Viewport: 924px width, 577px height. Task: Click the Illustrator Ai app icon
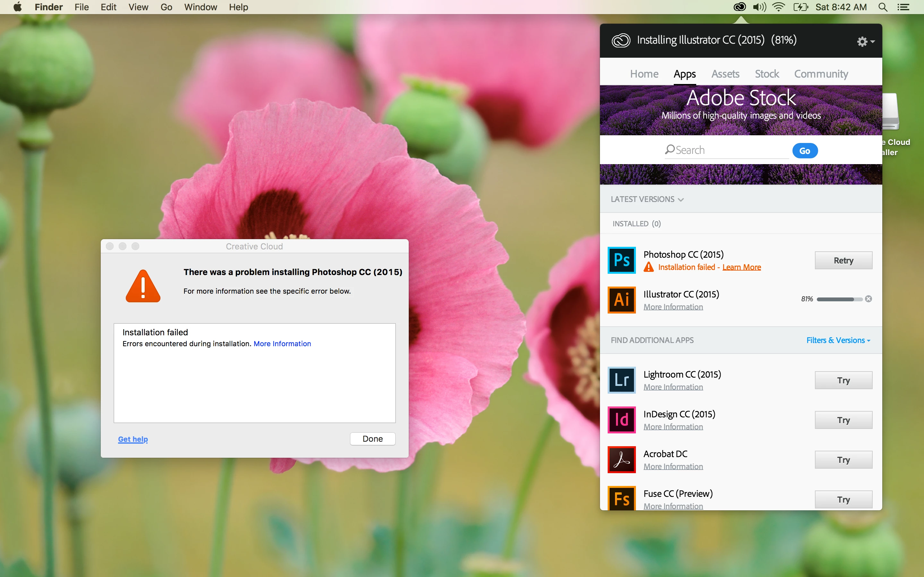pyautogui.click(x=621, y=300)
